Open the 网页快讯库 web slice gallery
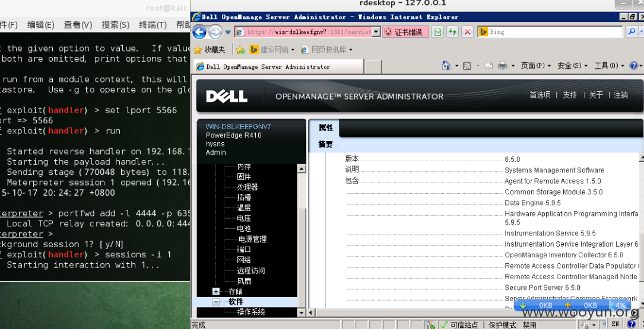This screenshot has height=329, width=644. [x=326, y=50]
